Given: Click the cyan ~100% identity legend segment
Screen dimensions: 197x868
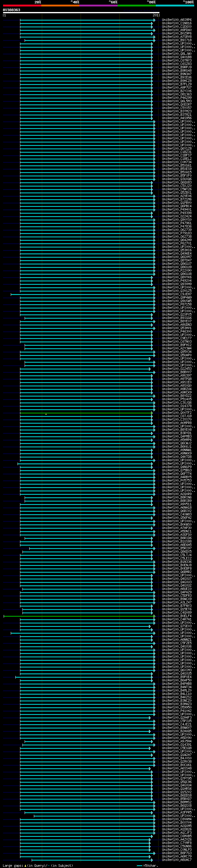Looking at the screenshot, I should (175, 6).
